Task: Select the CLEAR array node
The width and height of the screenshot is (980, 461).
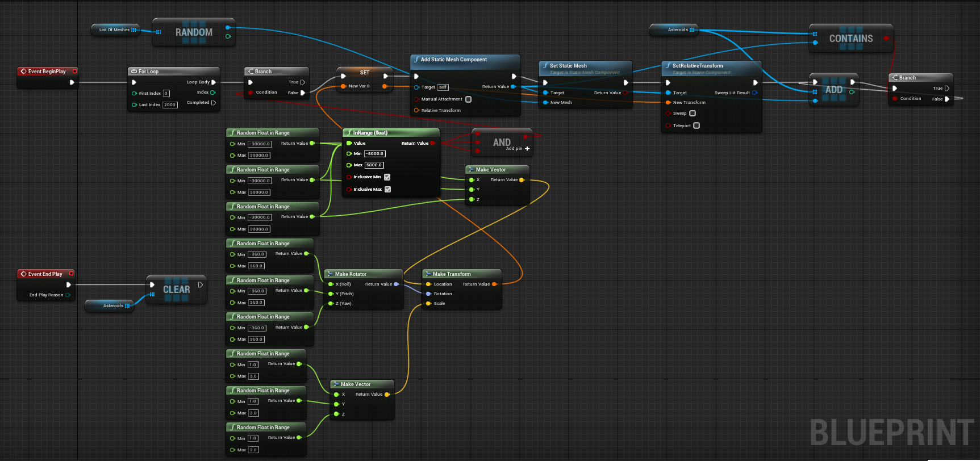Action: click(x=177, y=290)
